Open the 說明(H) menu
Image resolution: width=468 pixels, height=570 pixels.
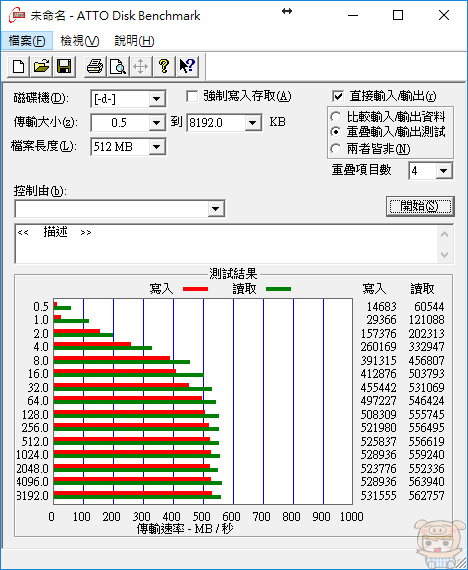click(x=134, y=40)
